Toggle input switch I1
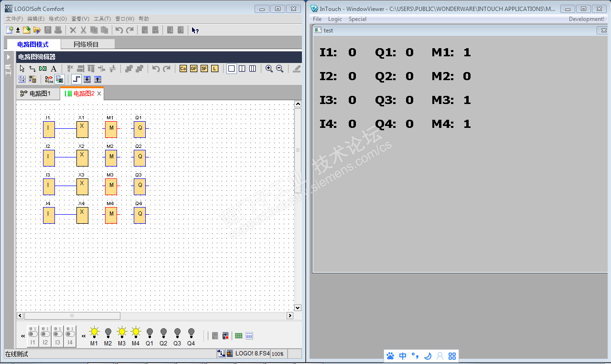The height and width of the screenshot is (364, 611). [x=32, y=336]
